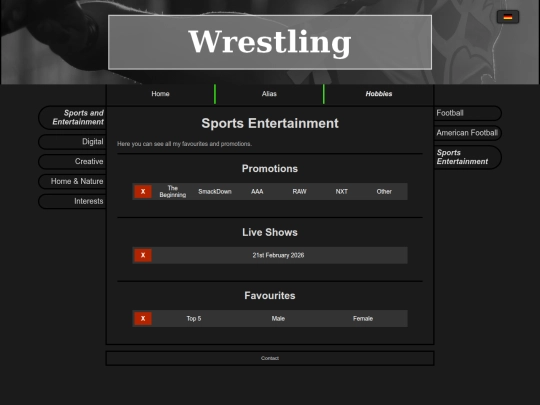Click the Favourites section heading
Screen dimensions: 540x405
coord(270,295)
